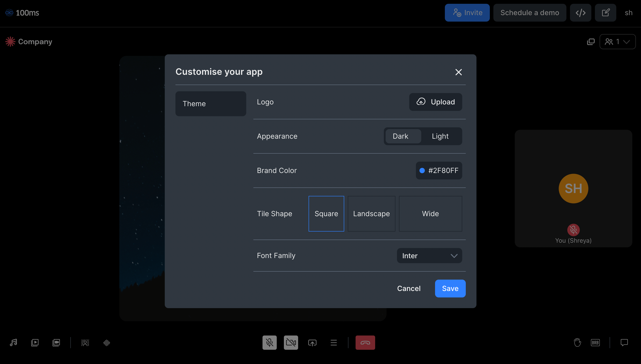Unmute the microphone
Viewport: 641px width, 364px height.
pyautogui.click(x=269, y=342)
